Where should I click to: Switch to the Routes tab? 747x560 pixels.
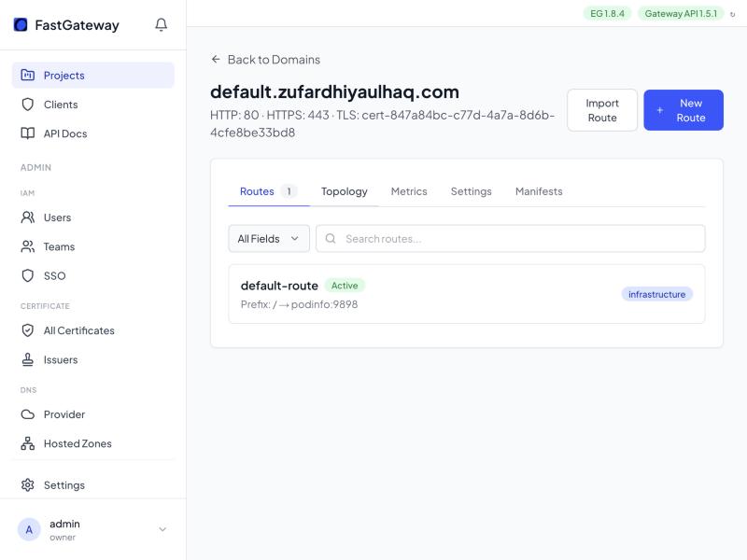tap(268, 191)
